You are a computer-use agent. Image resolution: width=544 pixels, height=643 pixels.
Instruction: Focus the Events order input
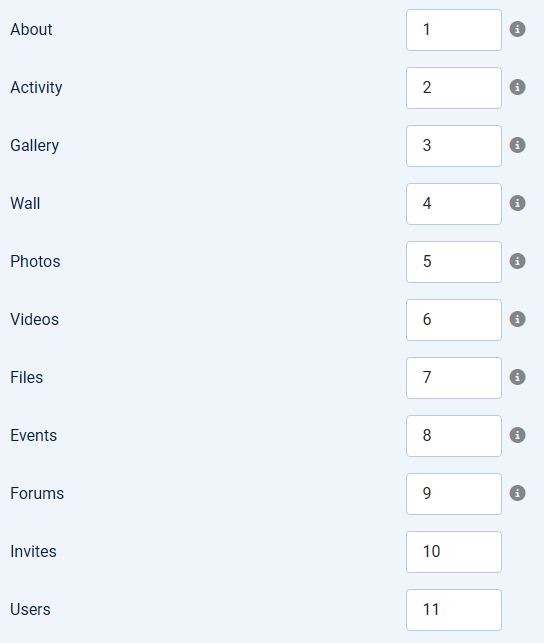(x=454, y=436)
